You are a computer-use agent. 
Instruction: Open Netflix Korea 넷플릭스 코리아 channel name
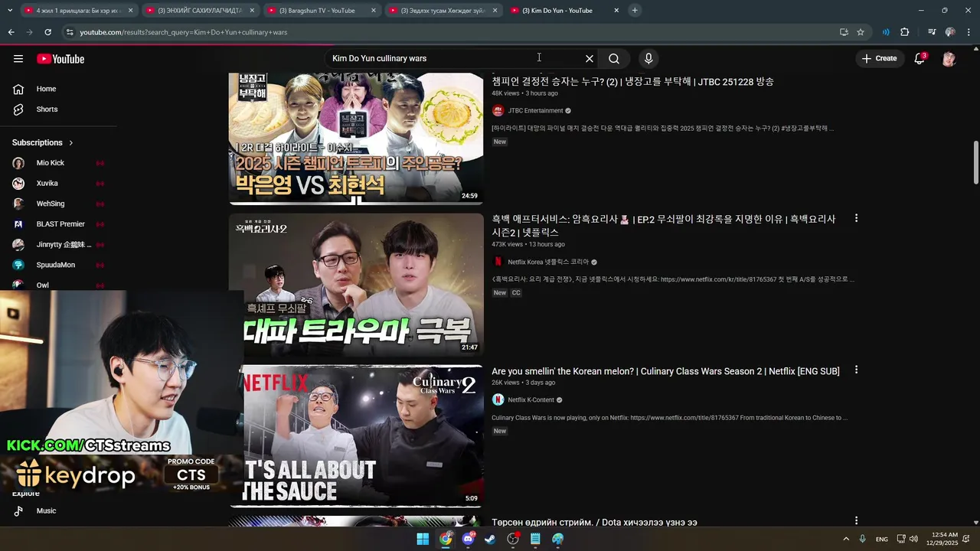click(548, 262)
